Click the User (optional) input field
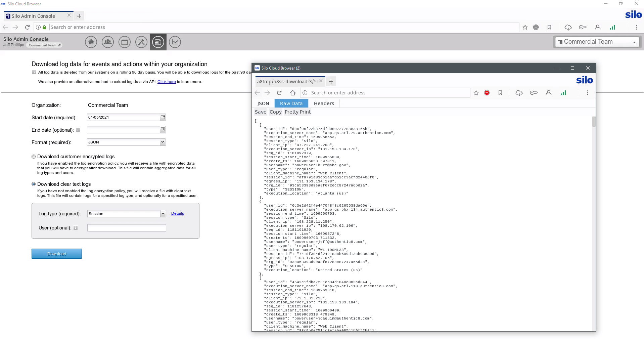 tap(127, 228)
